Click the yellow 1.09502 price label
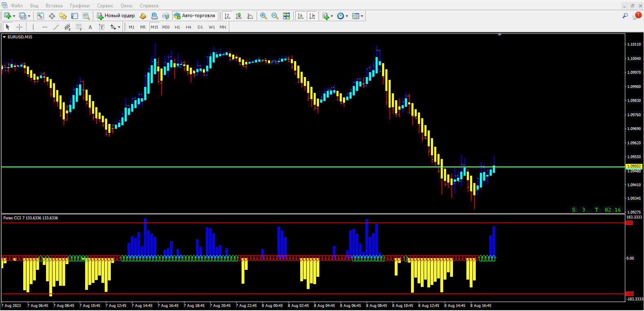 [x=633, y=166]
